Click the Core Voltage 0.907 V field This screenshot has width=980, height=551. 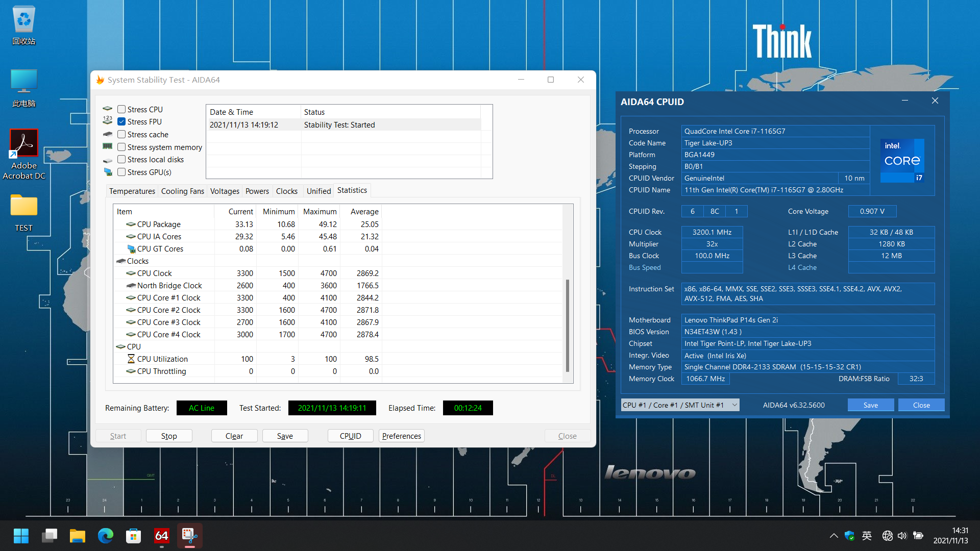click(x=872, y=211)
